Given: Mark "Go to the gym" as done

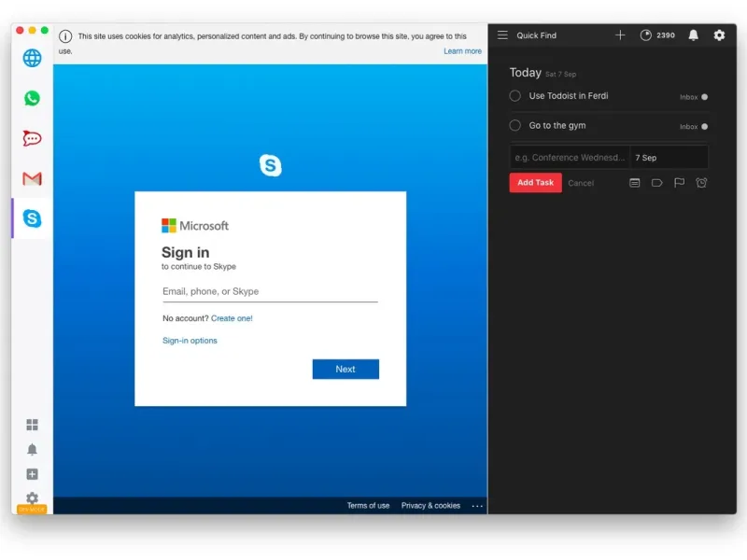Looking at the screenshot, I should point(515,126).
